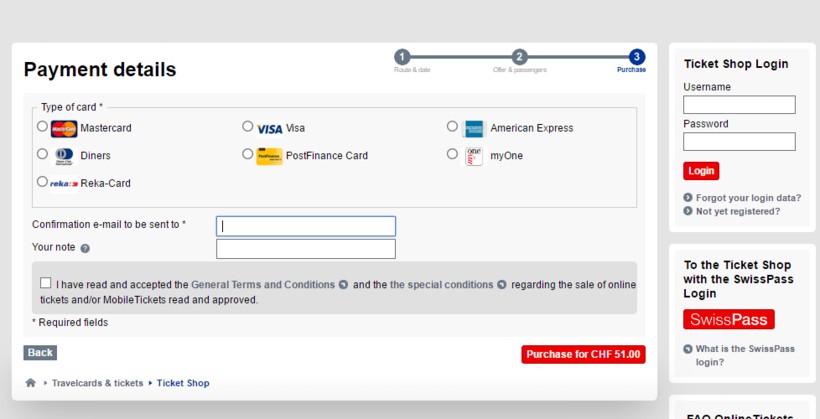This screenshot has width=820, height=419.
Task: Select the Reka-Card radio button
Action: click(42, 182)
